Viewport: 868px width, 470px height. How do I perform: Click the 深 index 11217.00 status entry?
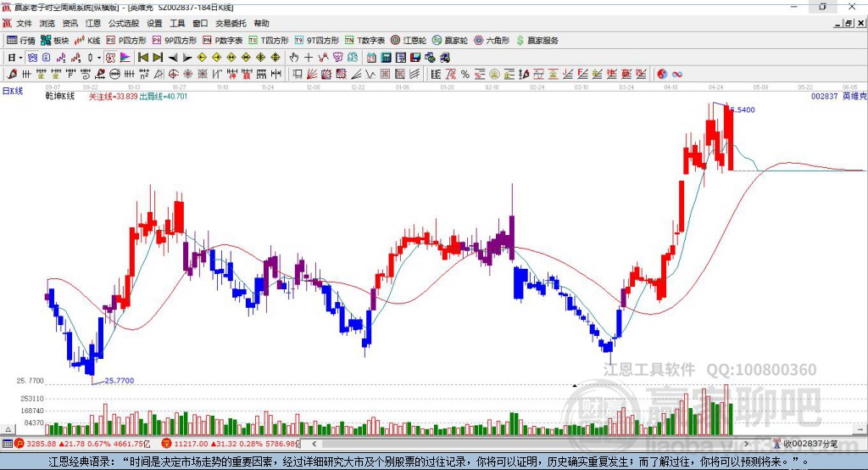pos(231,444)
